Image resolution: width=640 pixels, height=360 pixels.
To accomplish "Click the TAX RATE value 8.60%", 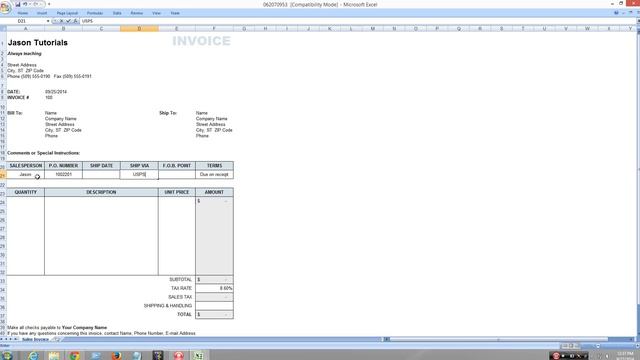I will click(214, 288).
